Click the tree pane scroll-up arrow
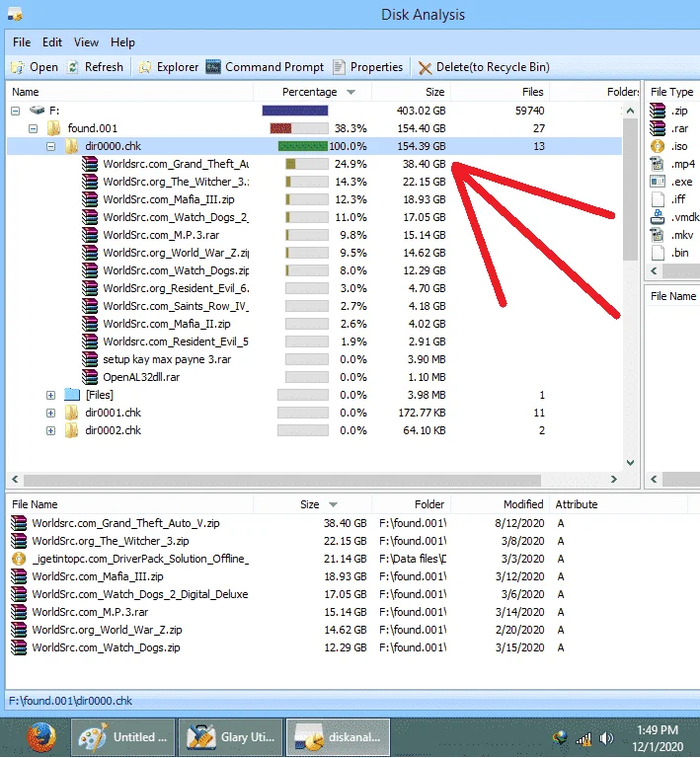Viewport: 700px width, 758px height. point(630,111)
